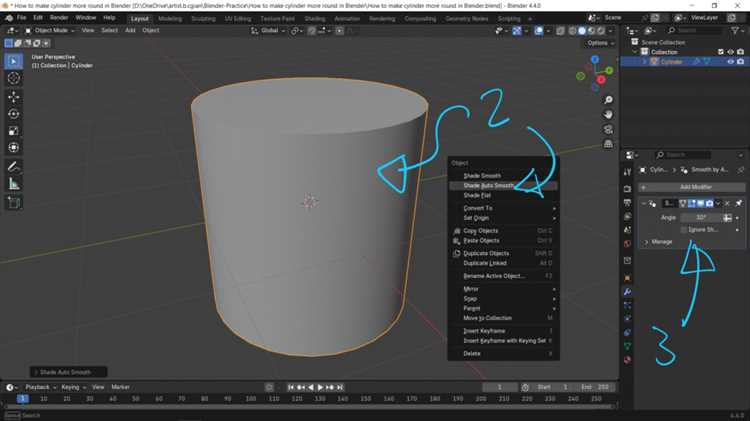Image resolution: width=750 pixels, height=421 pixels.
Task: Select Rendered viewport shading
Action: [601, 31]
